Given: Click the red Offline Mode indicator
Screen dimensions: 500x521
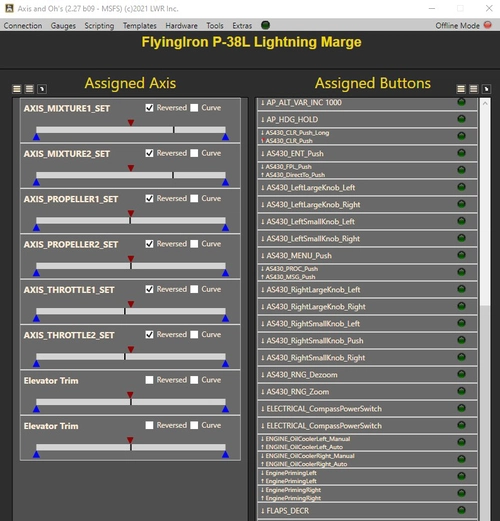Looking at the screenshot, I should click(488, 25).
